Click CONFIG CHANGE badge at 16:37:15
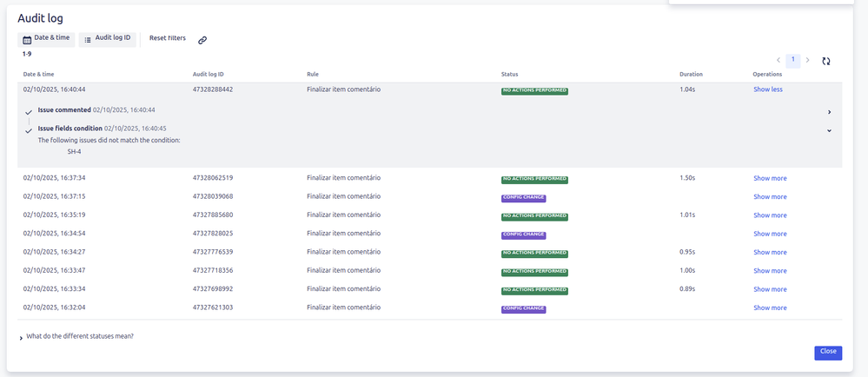 point(524,198)
